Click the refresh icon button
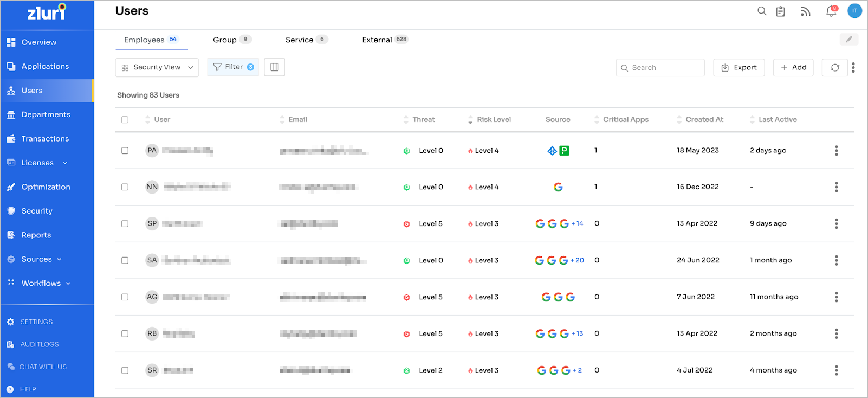Viewport: 868px width, 398px height. (x=835, y=67)
